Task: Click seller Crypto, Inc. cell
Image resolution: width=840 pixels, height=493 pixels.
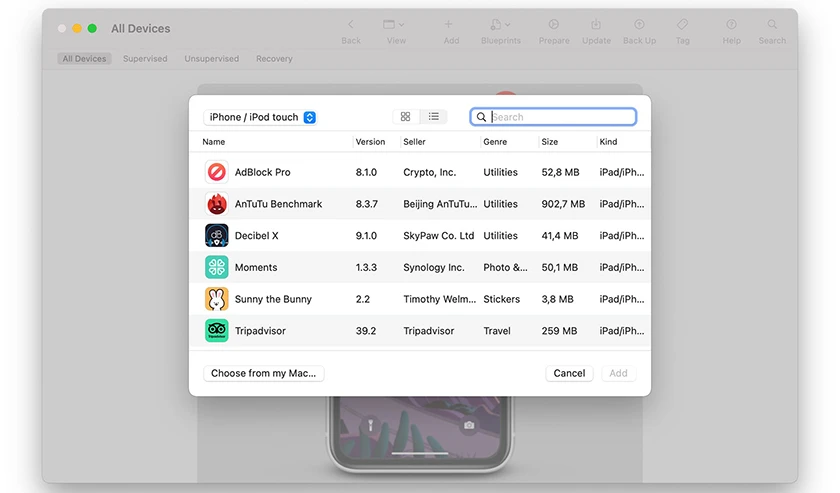Action: 429,172
